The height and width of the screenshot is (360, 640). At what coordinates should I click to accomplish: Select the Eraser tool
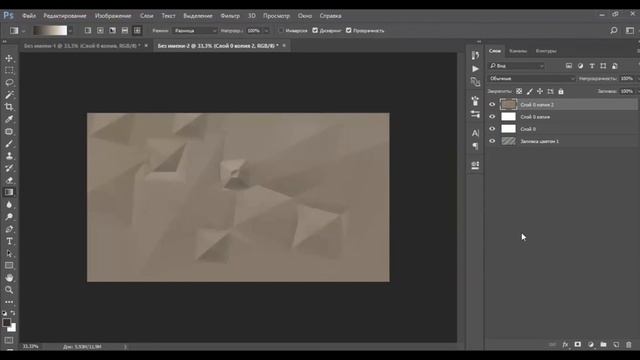[9, 180]
